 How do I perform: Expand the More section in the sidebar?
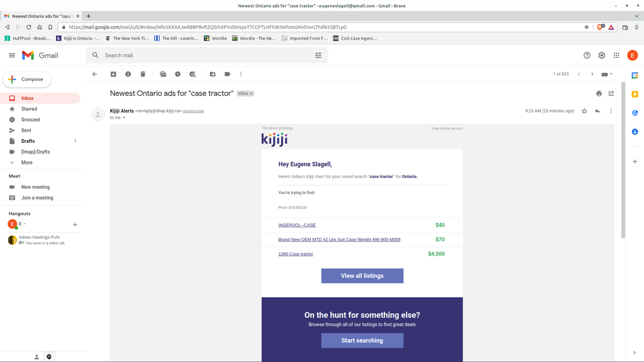click(27, 162)
